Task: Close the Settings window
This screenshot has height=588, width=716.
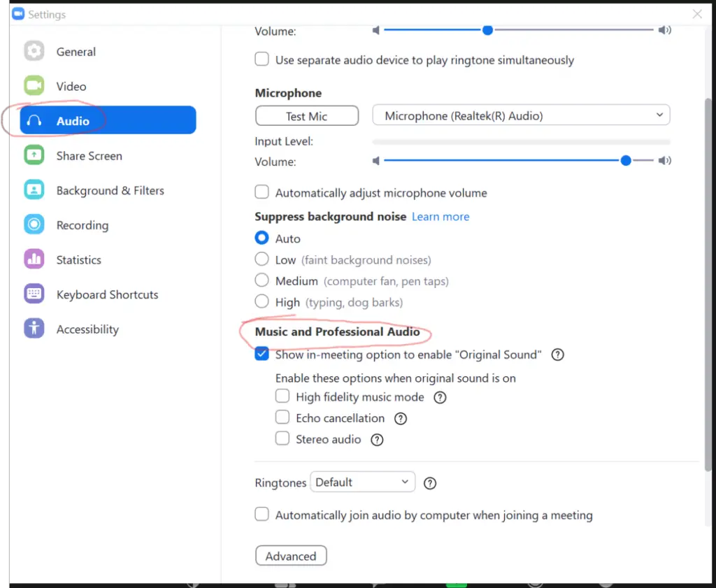Action: click(x=697, y=14)
